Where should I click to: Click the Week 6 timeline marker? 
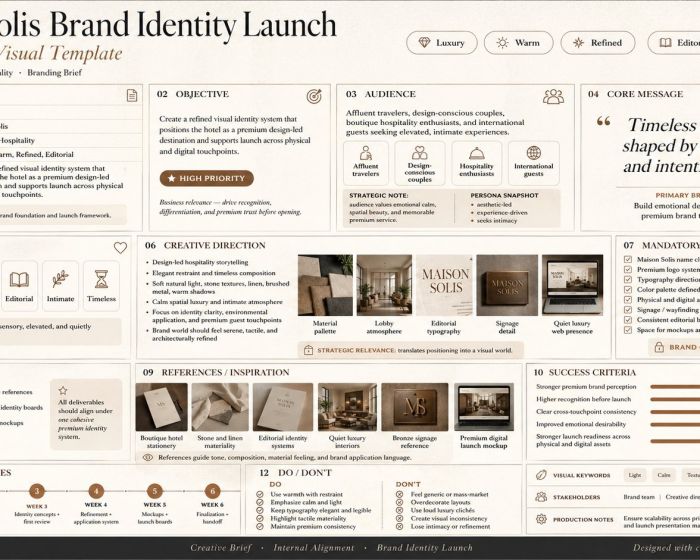pyautogui.click(x=212, y=491)
